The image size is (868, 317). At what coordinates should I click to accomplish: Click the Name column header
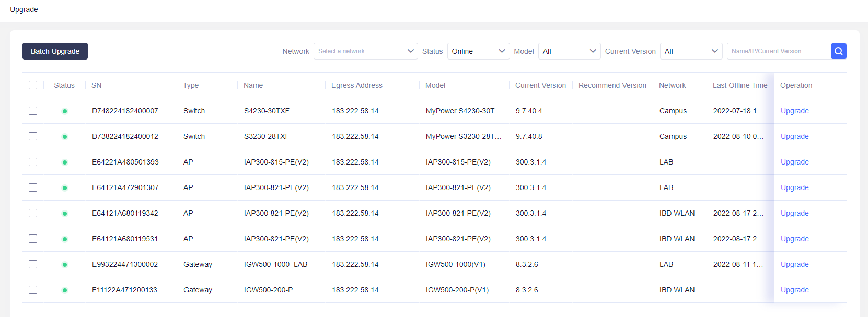pos(253,85)
